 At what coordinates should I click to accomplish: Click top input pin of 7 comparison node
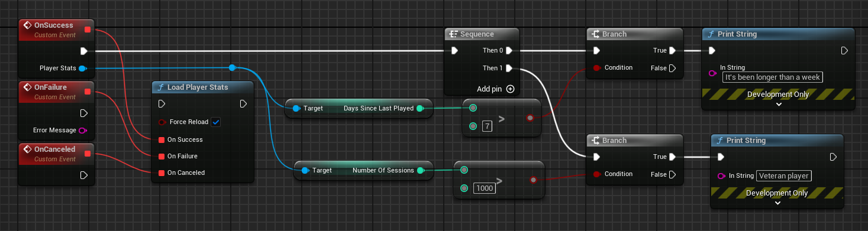472,108
